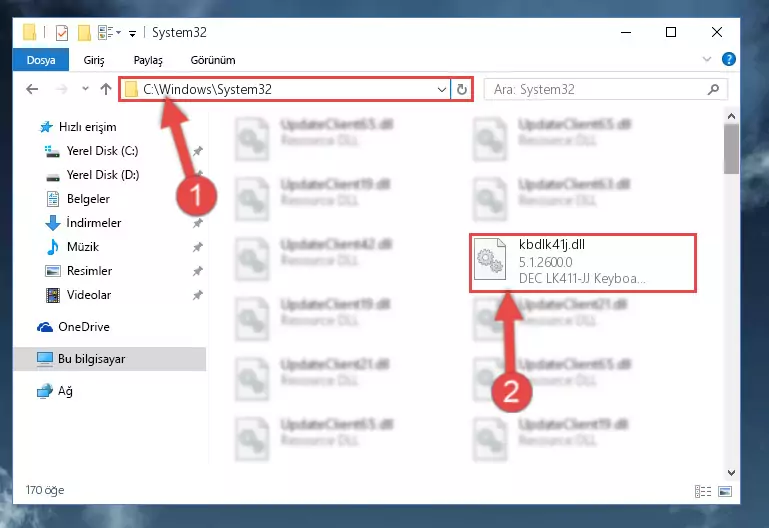Click the pin icon next to Resimler
Image resolution: width=769 pixels, height=528 pixels.
pos(197,271)
